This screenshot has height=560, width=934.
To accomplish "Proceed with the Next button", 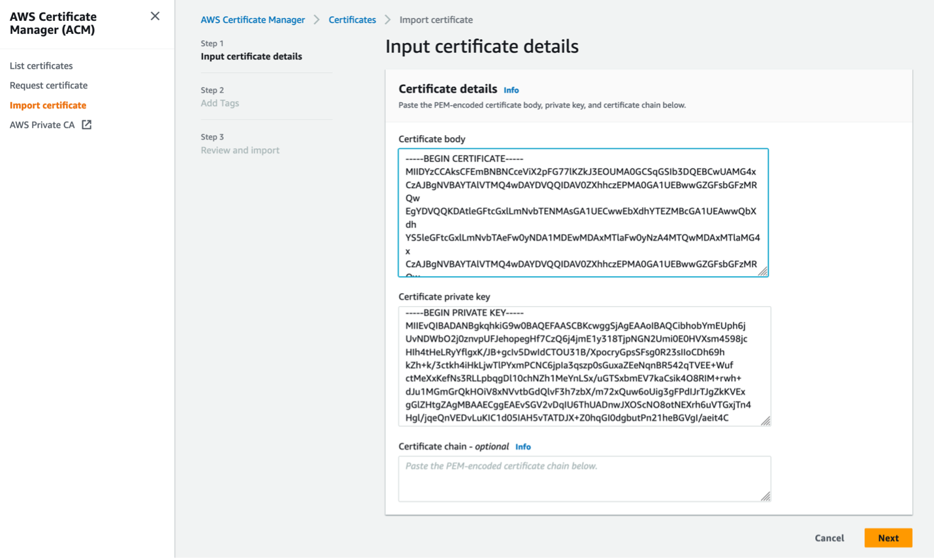I will [x=888, y=538].
